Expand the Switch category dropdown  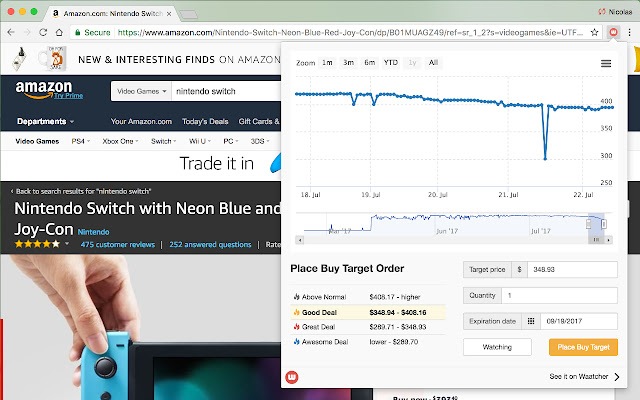click(163, 141)
